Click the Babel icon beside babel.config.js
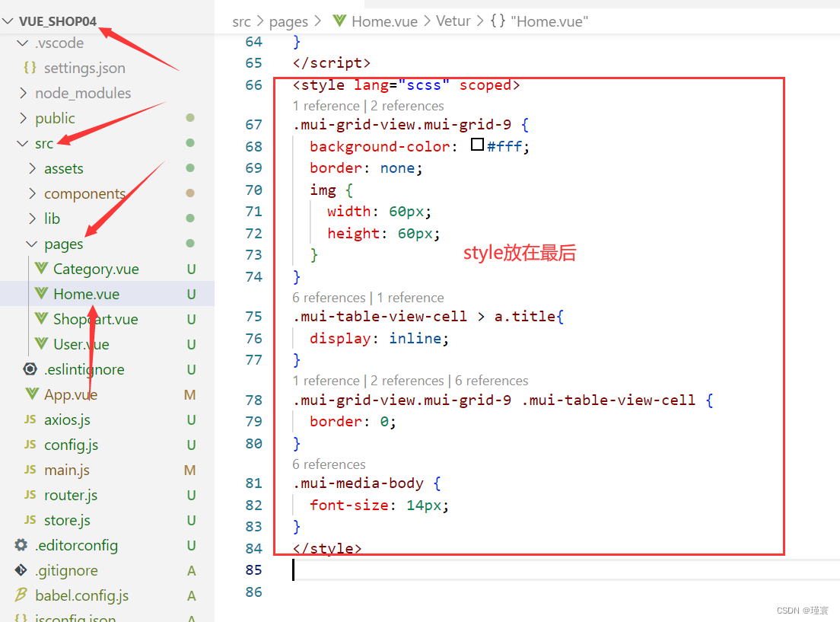 (x=21, y=595)
